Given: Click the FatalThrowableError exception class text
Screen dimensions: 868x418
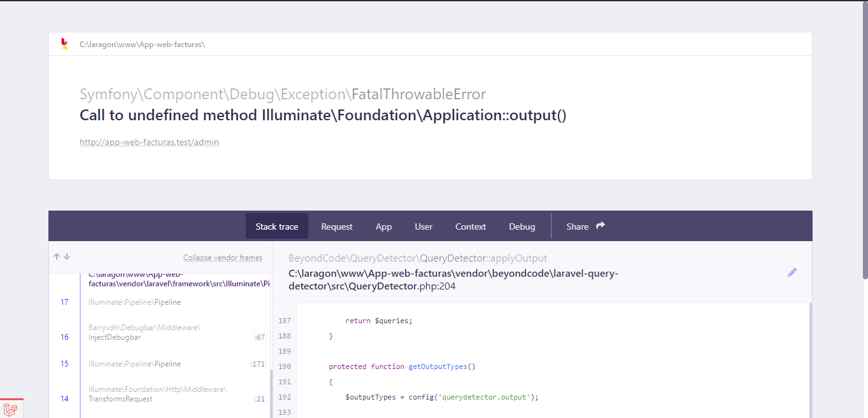Looking at the screenshot, I should coord(418,95).
